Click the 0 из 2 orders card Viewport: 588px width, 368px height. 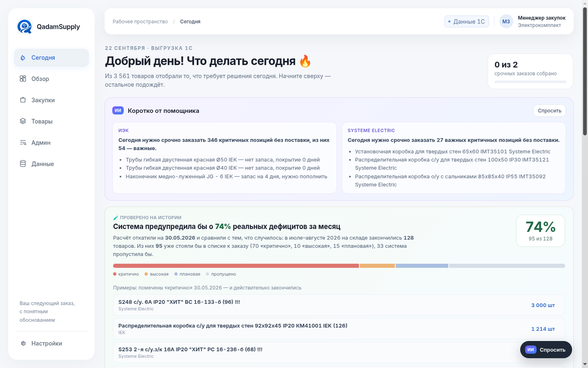[x=530, y=71]
